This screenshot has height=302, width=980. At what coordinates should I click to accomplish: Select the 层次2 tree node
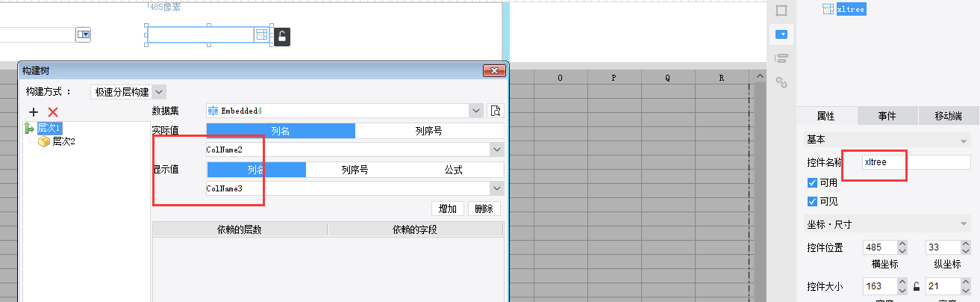pos(63,141)
